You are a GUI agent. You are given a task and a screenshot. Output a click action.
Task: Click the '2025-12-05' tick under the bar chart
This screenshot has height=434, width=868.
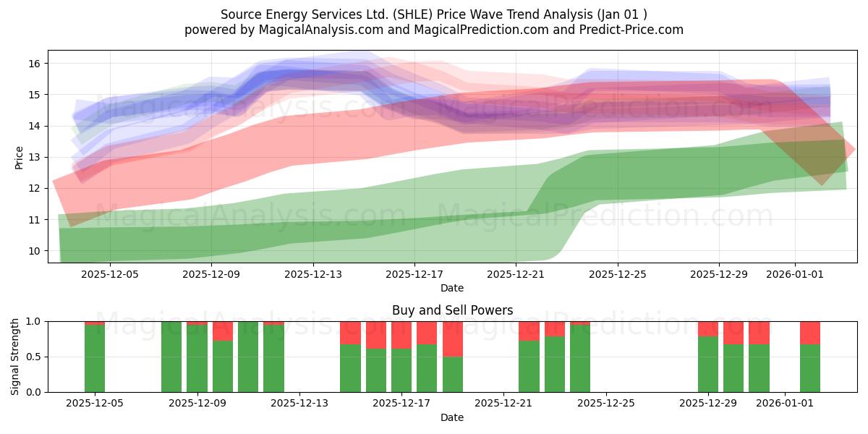tap(95, 404)
